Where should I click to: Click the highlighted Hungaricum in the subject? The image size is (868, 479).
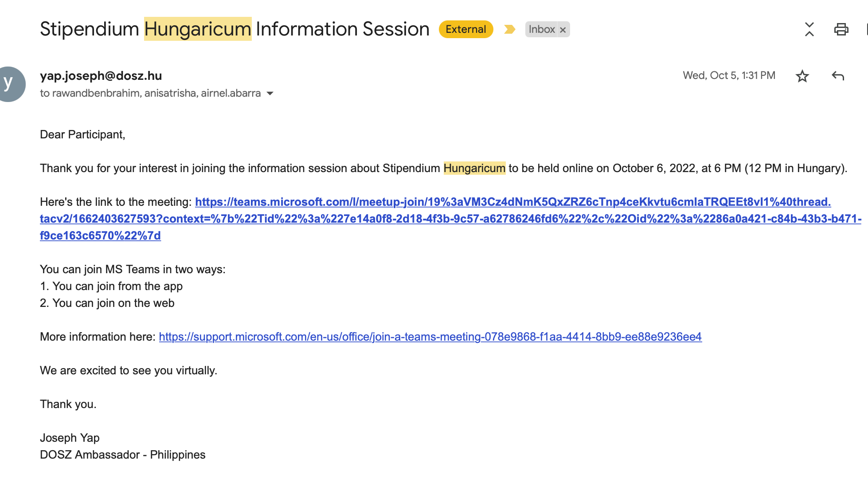198,29
